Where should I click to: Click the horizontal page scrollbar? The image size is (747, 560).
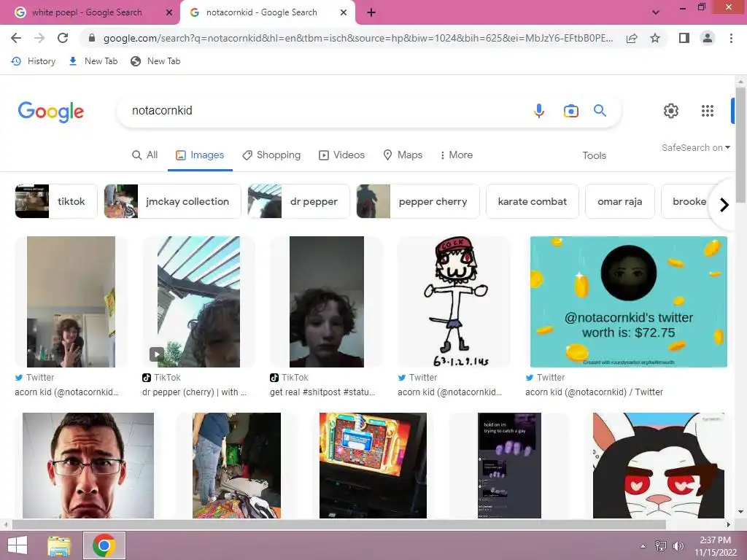coord(338,524)
